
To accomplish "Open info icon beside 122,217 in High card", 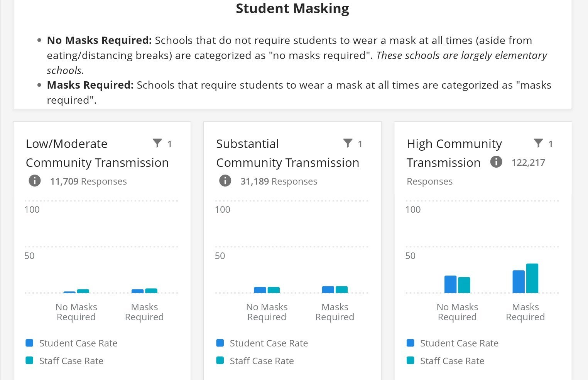I will click(x=496, y=161).
